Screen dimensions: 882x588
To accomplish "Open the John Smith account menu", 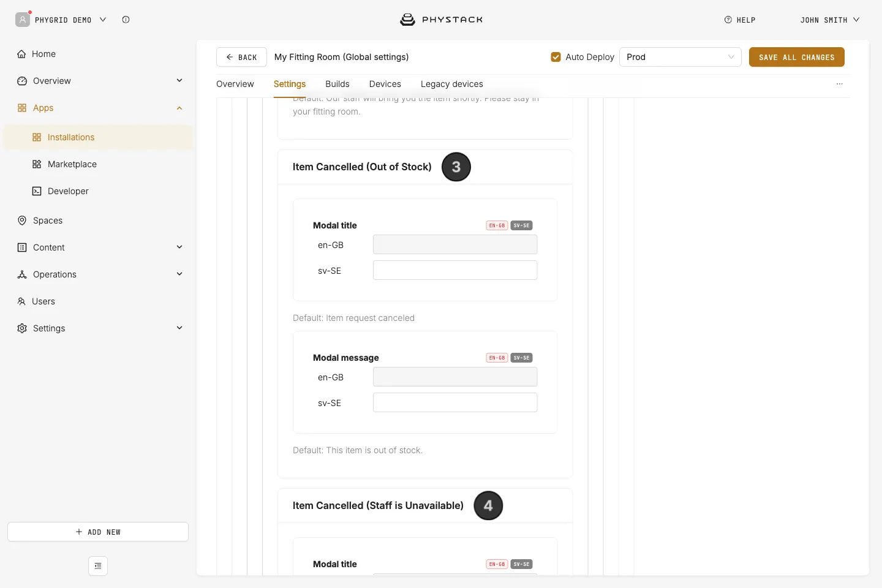I will click(x=830, y=20).
